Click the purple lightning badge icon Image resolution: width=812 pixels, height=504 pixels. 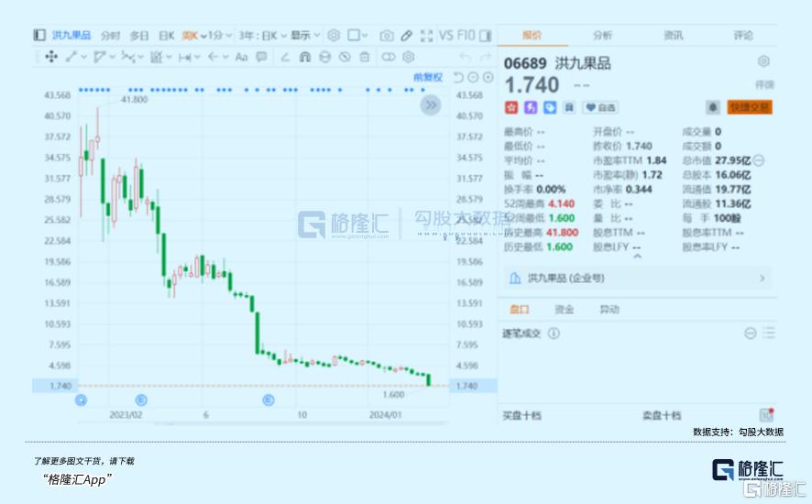point(531,108)
